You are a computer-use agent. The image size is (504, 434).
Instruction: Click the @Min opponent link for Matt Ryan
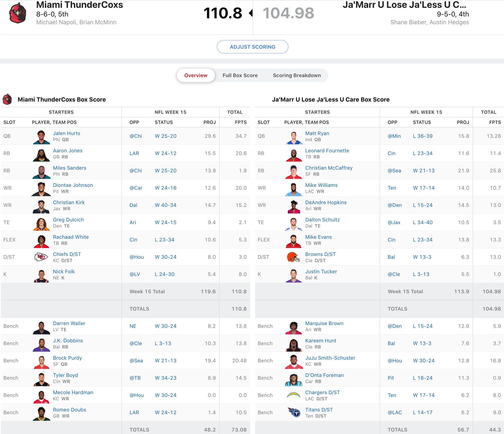pos(394,136)
